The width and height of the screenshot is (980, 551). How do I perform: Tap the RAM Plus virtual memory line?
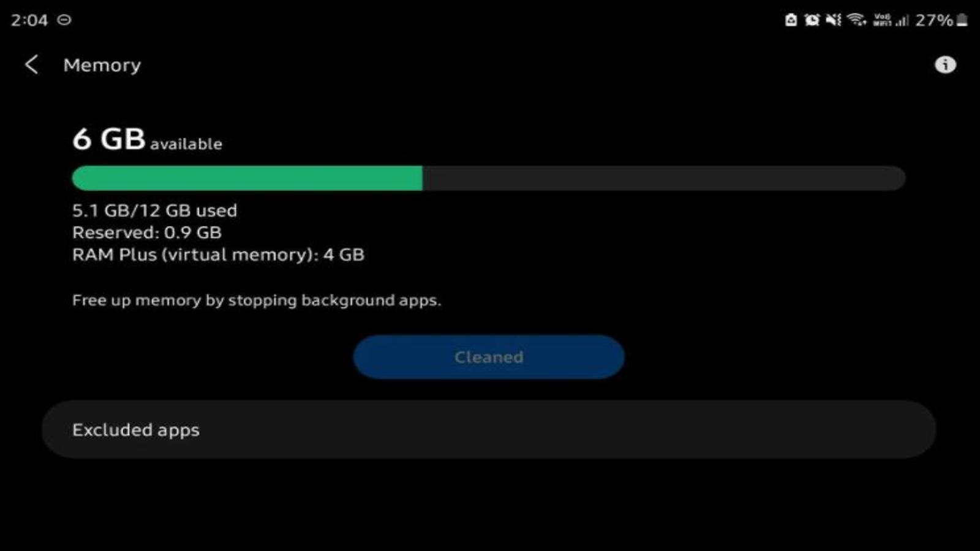pos(218,255)
